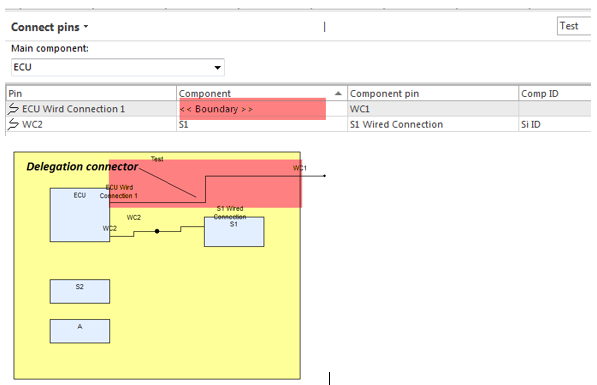Click the Component column sort arrow
Viewport: 597px width, 385px height.
[338, 93]
